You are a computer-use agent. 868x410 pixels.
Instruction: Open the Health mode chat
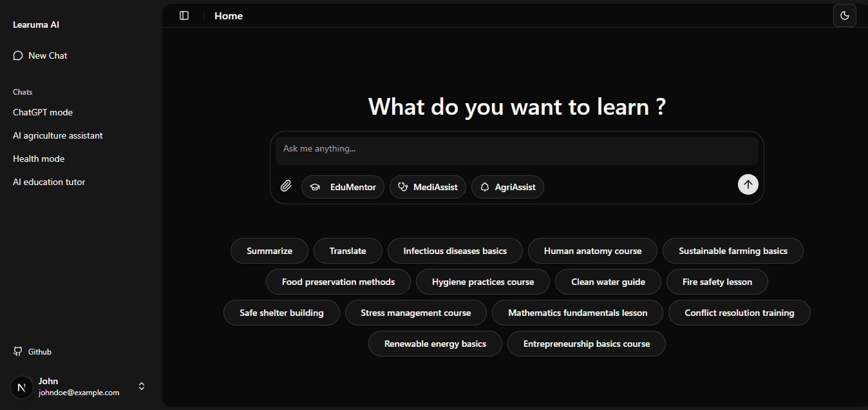coord(39,159)
